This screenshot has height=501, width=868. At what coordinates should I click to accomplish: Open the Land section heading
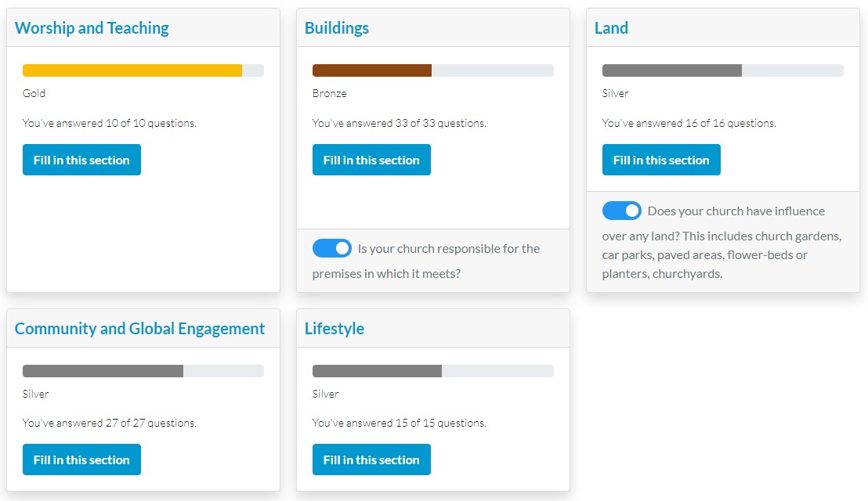(x=611, y=27)
